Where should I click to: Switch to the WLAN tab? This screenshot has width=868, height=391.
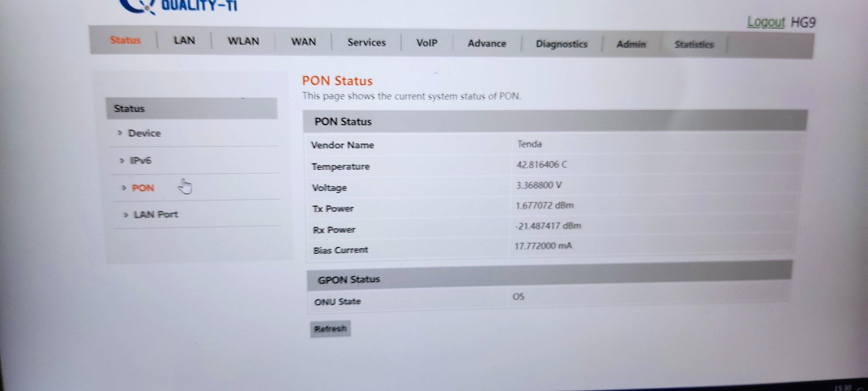click(x=243, y=41)
